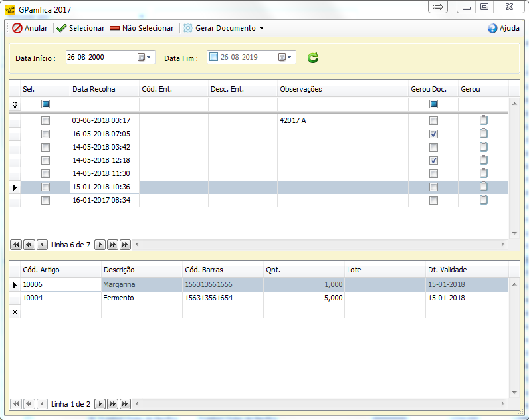Screen dimensions: 529x420
Task: Click clipboard icon in the 16-01-2017 row
Action: pos(483,200)
